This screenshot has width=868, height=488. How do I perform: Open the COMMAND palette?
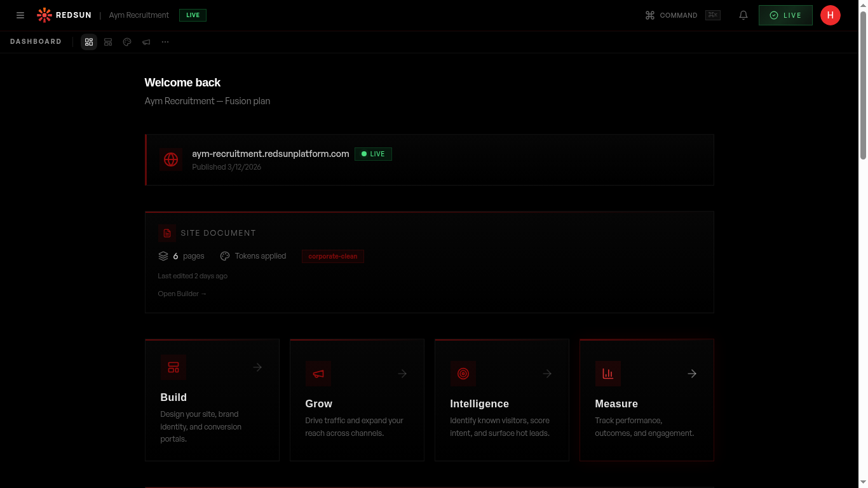pyautogui.click(x=671, y=15)
